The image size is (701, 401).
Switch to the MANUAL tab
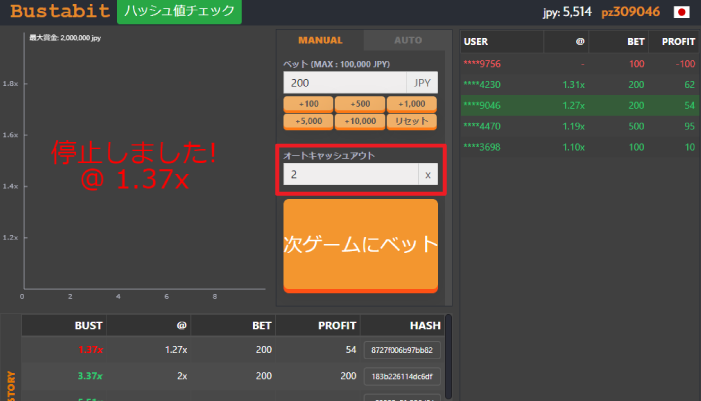(x=320, y=40)
